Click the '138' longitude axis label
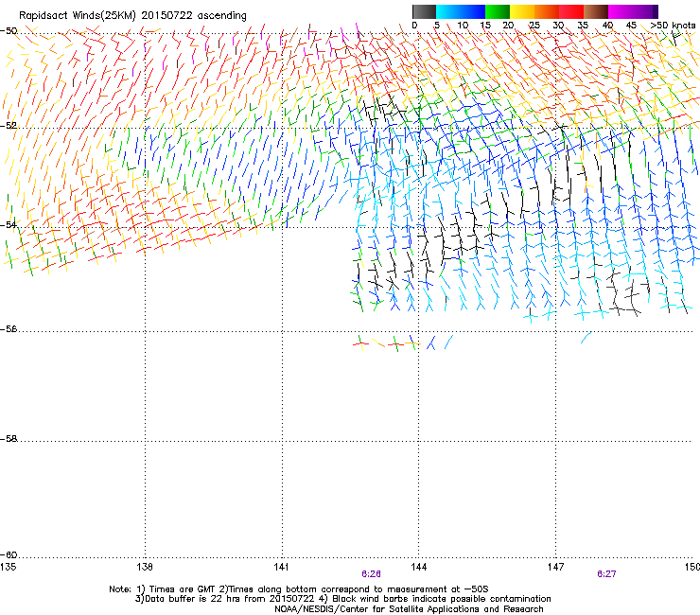The height and width of the screenshot is (615, 700). (145, 567)
